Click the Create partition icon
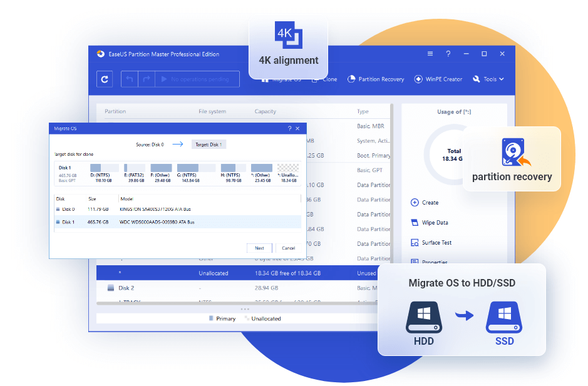This screenshot has width=588, height=386. click(x=415, y=203)
